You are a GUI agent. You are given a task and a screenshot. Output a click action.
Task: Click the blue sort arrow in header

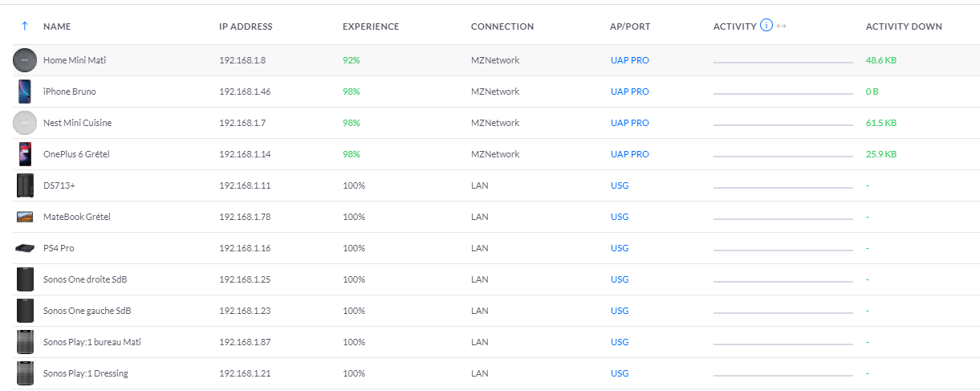tap(25, 26)
